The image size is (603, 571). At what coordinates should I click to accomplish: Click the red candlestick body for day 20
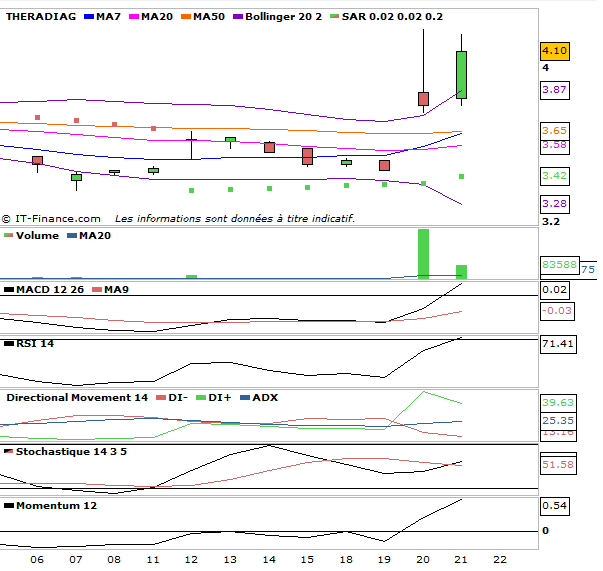click(x=423, y=99)
